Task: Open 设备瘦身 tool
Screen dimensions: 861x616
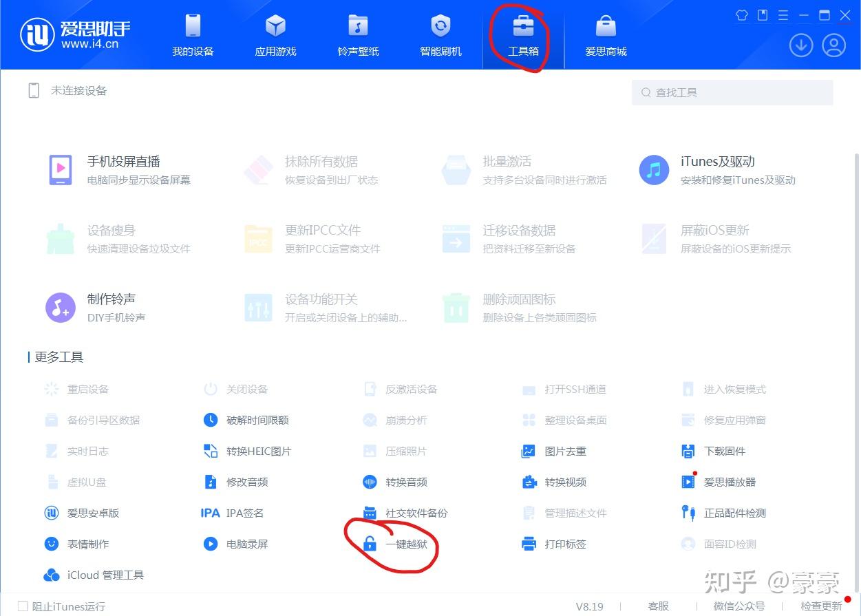Action: [118, 239]
